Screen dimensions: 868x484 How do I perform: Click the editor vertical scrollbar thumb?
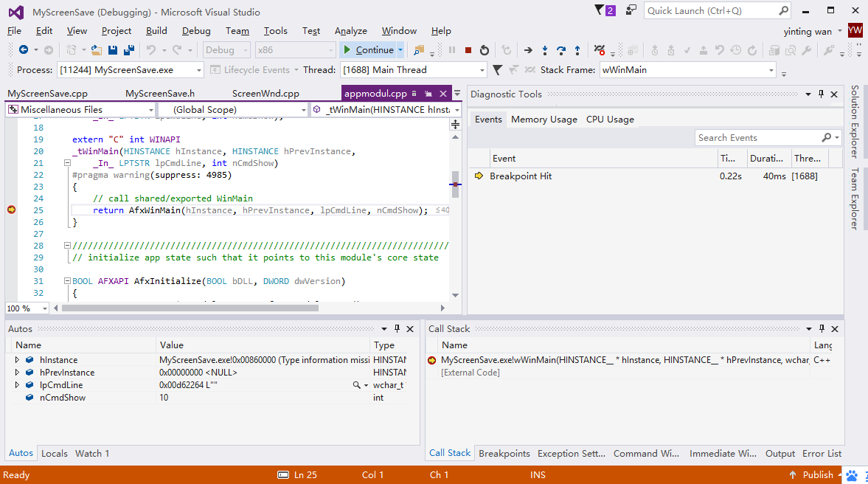455,184
